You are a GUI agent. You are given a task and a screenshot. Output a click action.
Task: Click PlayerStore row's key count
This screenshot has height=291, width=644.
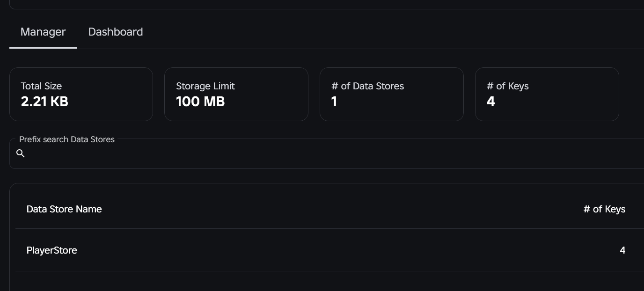(x=622, y=250)
